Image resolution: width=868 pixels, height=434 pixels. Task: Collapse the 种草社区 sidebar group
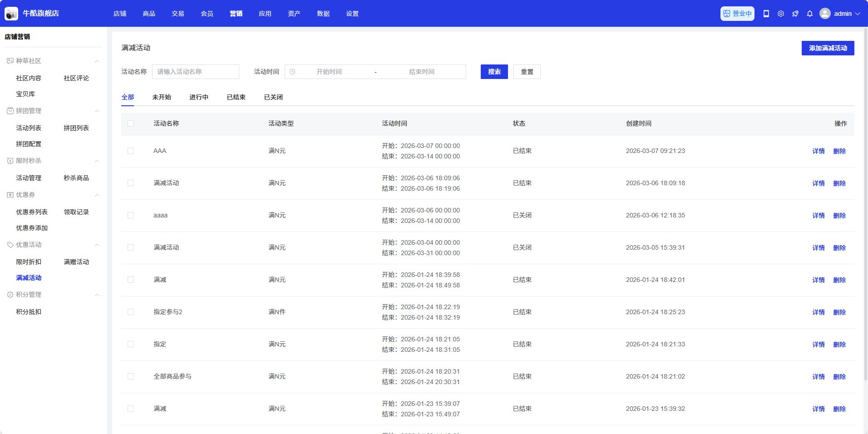click(x=97, y=61)
